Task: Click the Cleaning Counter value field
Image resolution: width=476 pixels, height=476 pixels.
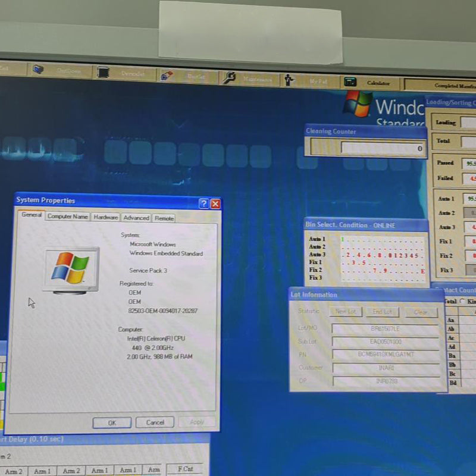Action: point(383,148)
